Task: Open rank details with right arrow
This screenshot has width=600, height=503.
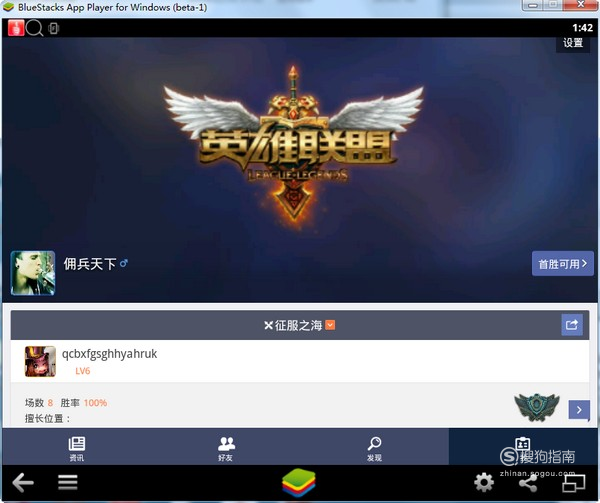Action: coord(578,409)
